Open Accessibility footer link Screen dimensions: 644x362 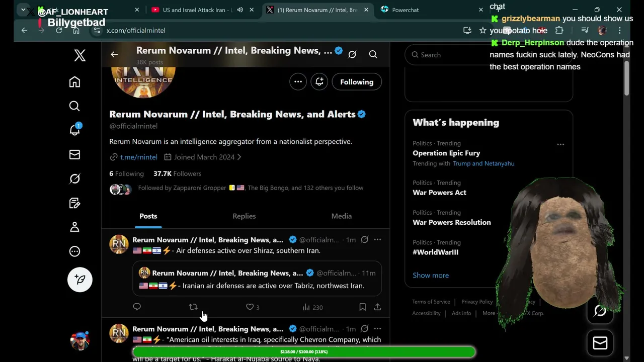pos(426,313)
